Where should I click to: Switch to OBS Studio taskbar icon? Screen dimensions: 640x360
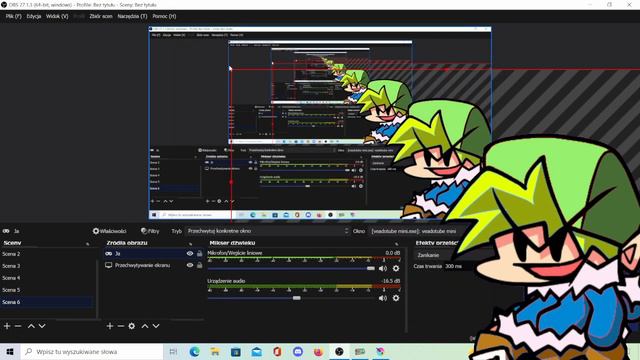pos(339,351)
